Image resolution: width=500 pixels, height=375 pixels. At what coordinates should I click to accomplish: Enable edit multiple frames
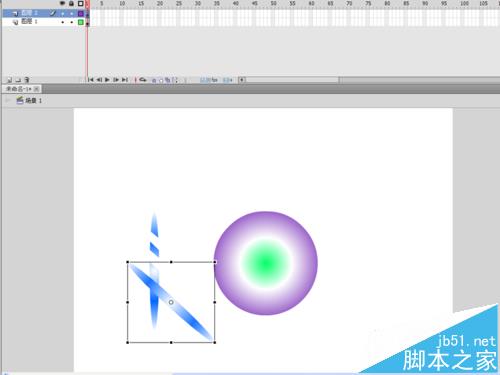168,80
